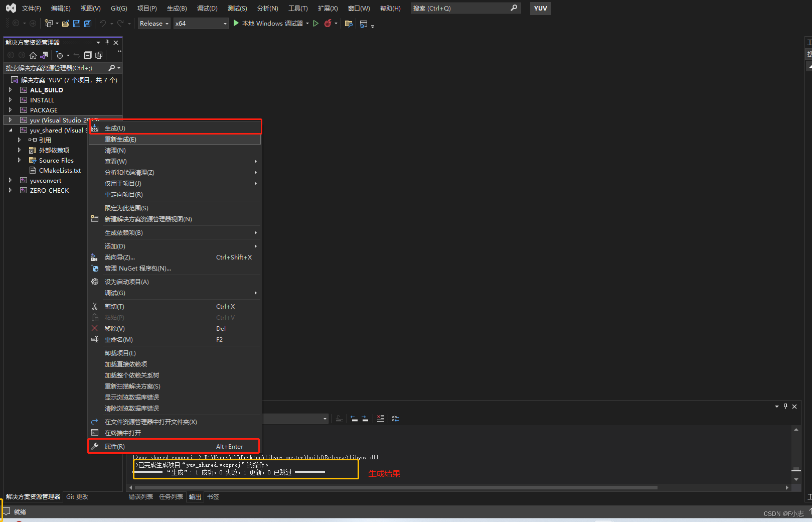Image resolution: width=812 pixels, height=522 pixels.
Task: Pin the output panel
Action: 785,406
